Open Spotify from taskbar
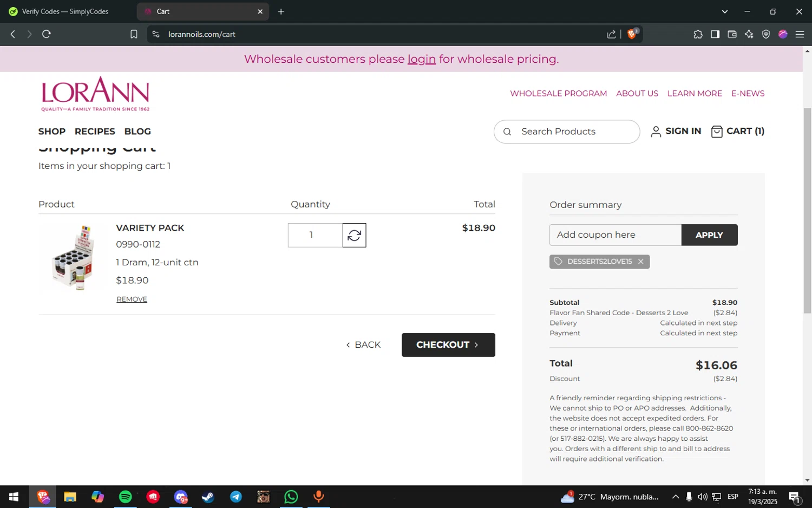Screen dimensions: 812x508 click(x=125, y=497)
